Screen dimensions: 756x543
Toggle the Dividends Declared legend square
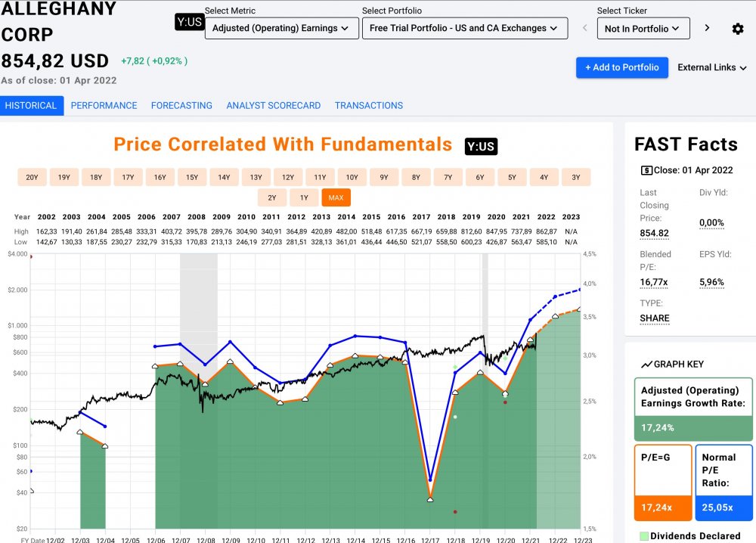644,536
